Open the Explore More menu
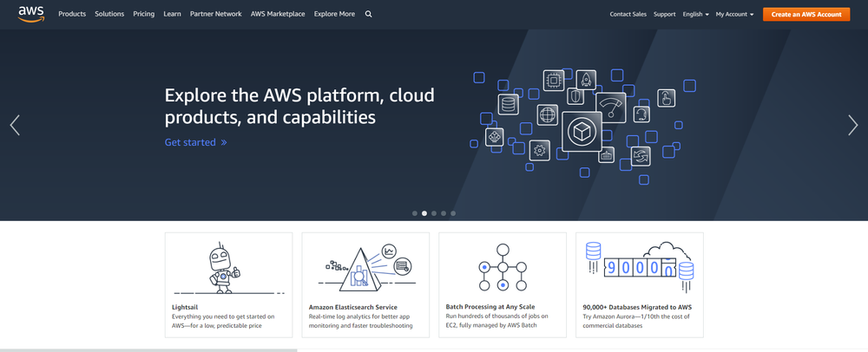 (334, 15)
